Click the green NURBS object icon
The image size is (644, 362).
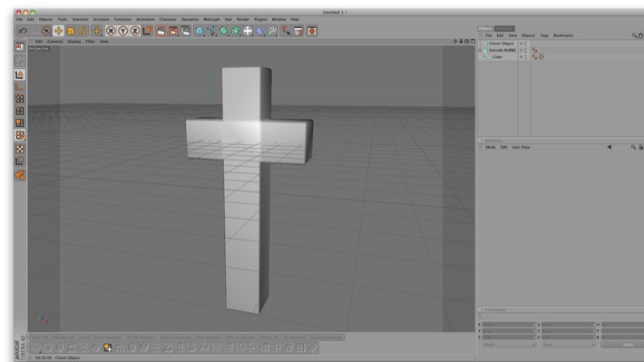[223, 31]
